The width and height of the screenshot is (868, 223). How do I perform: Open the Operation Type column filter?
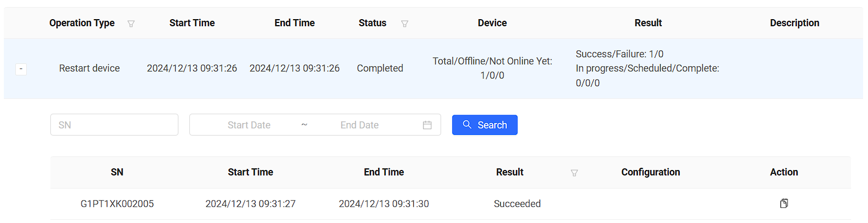(x=131, y=24)
